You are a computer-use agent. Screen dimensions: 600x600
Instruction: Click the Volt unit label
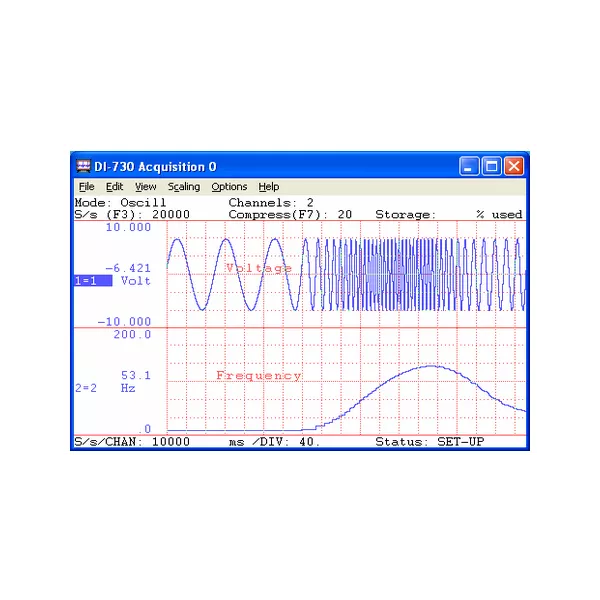tap(136, 281)
